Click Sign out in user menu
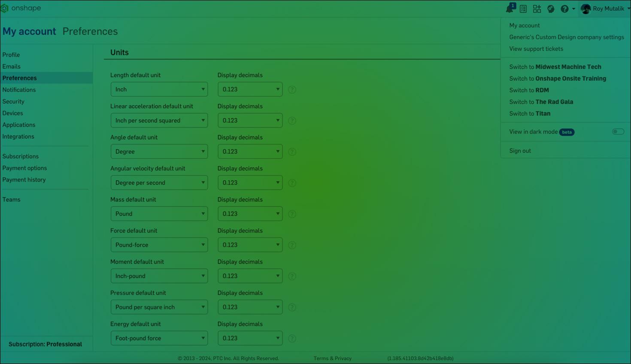This screenshot has height=364, width=631. [x=520, y=151]
